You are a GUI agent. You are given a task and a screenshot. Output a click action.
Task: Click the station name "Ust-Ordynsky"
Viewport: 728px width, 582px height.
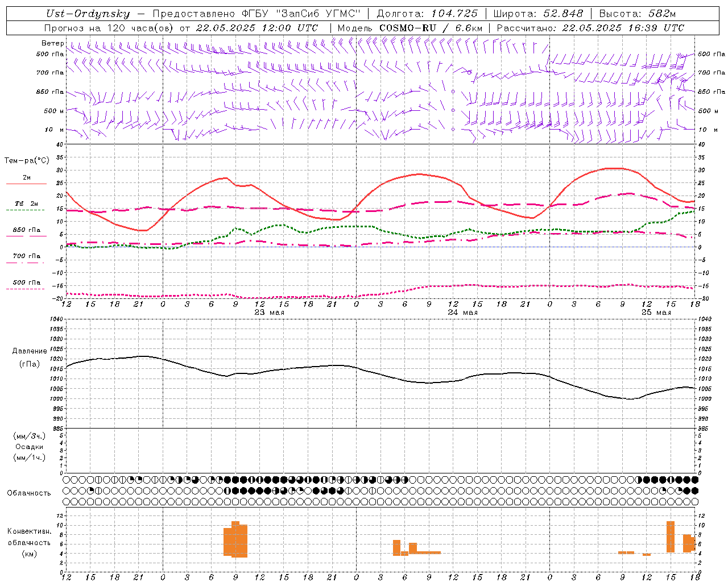coord(88,14)
